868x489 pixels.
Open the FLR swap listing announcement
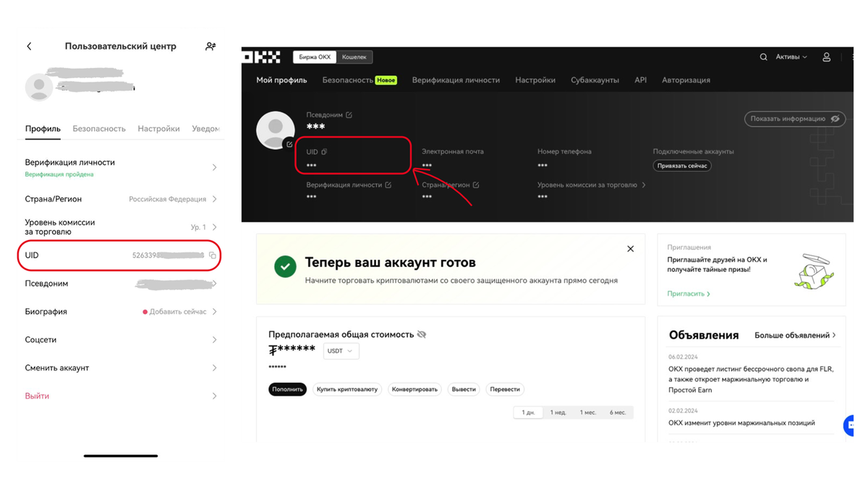pyautogui.click(x=751, y=379)
